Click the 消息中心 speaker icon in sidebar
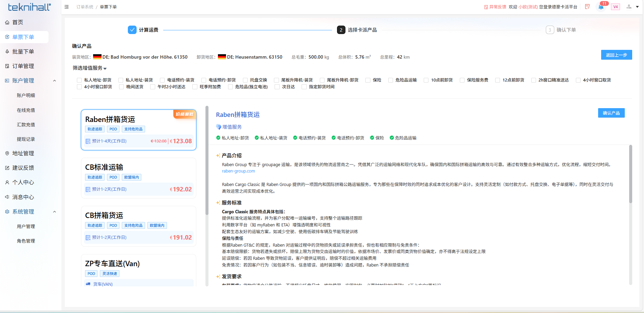 7,197
